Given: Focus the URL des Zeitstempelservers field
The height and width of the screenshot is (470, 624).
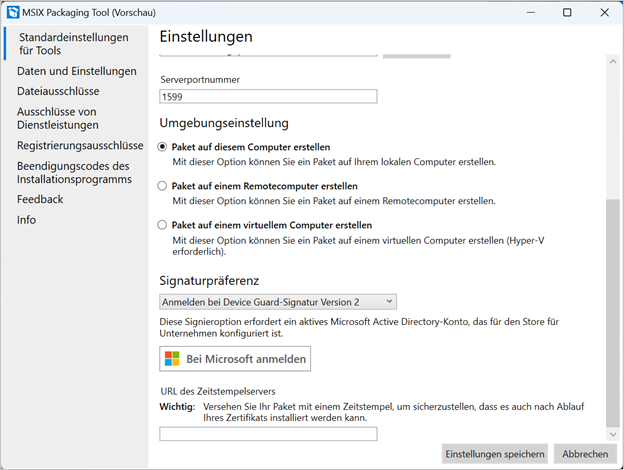Looking at the screenshot, I should [268, 434].
